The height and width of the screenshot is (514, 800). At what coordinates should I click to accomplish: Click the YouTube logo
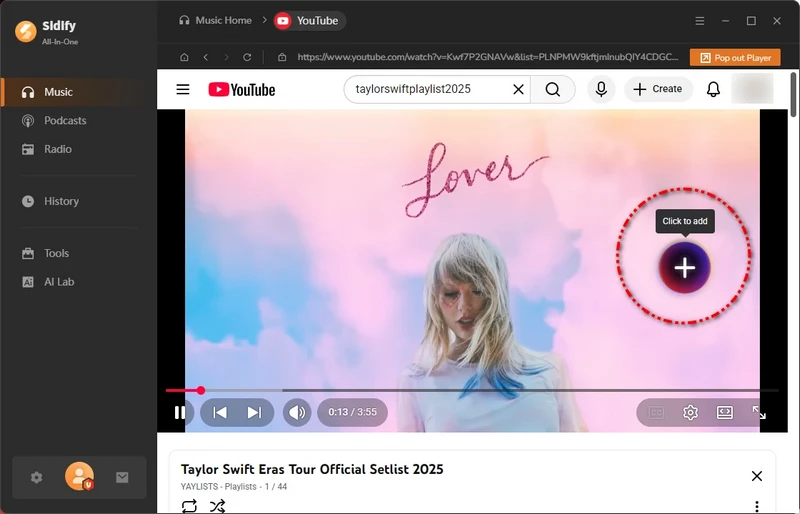(x=241, y=90)
